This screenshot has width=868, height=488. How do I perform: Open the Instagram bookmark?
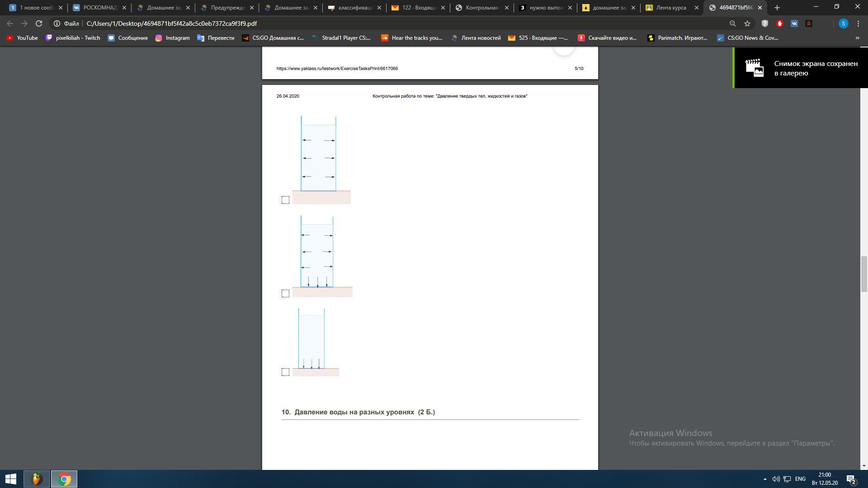(172, 38)
